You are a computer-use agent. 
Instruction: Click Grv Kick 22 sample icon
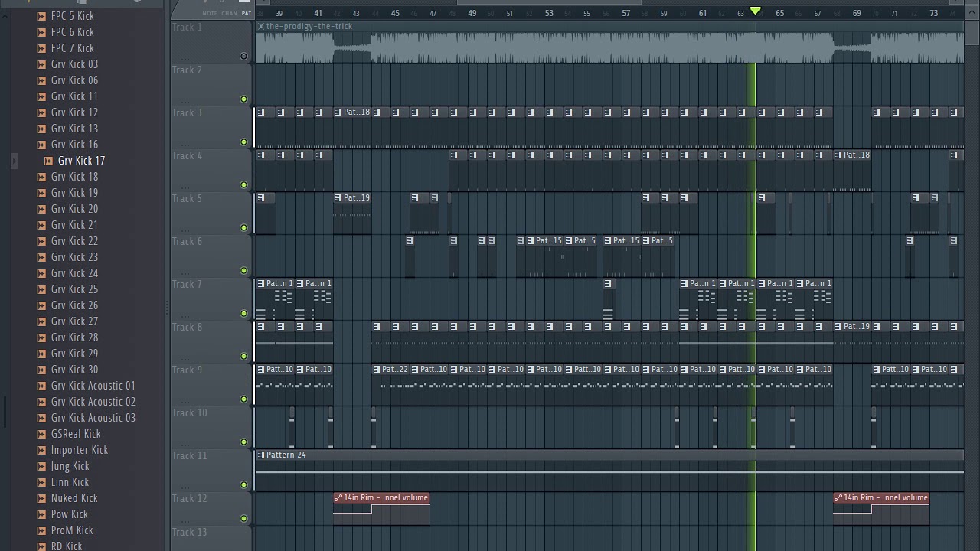[x=41, y=241]
